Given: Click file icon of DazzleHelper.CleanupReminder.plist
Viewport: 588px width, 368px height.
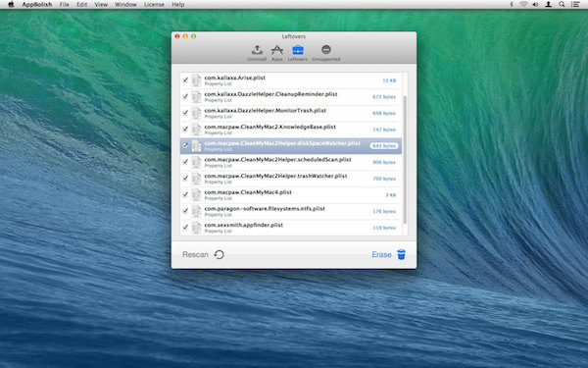Looking at the screenshot, I should click(x=196, y=96).
